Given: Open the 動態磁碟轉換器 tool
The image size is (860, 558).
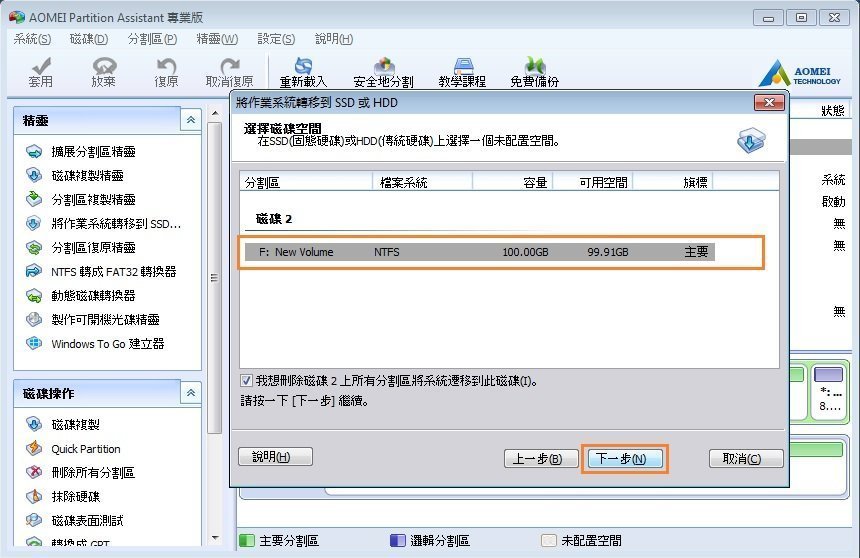Looking at the screenshot, I should pos(93,296).
